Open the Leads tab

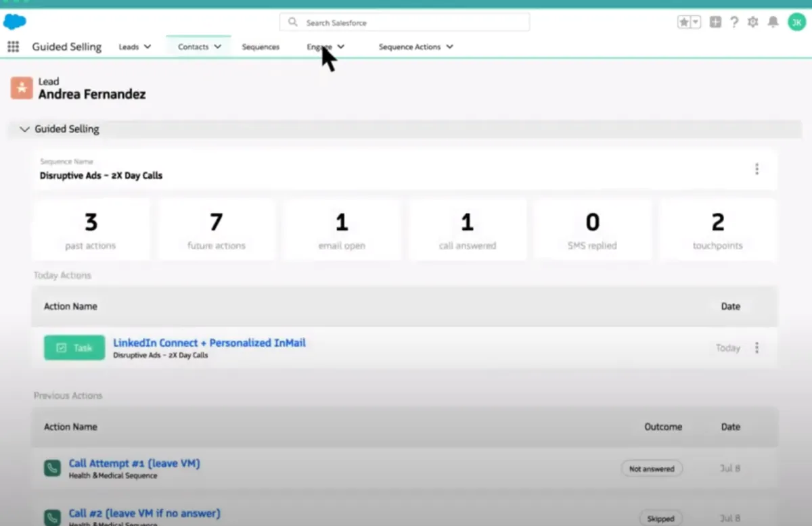[x=129, y=47]
